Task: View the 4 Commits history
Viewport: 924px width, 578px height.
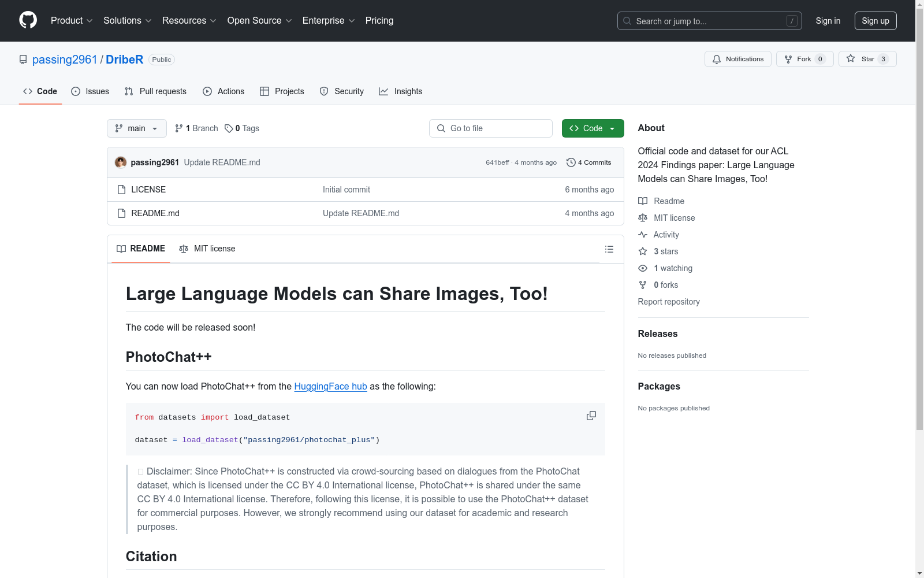Action: 589,162
